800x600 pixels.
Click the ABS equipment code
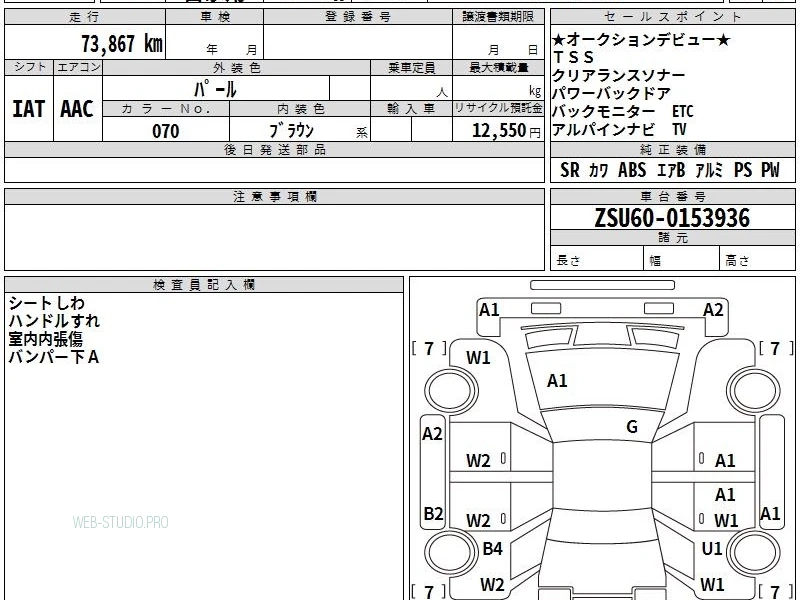click(632, 170)
